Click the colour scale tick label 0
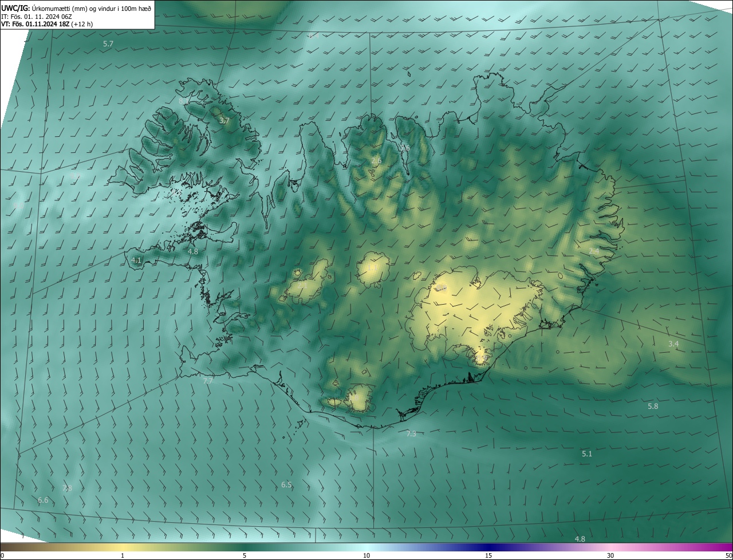The width and height of the screenshot is (733, 560). 2,556
